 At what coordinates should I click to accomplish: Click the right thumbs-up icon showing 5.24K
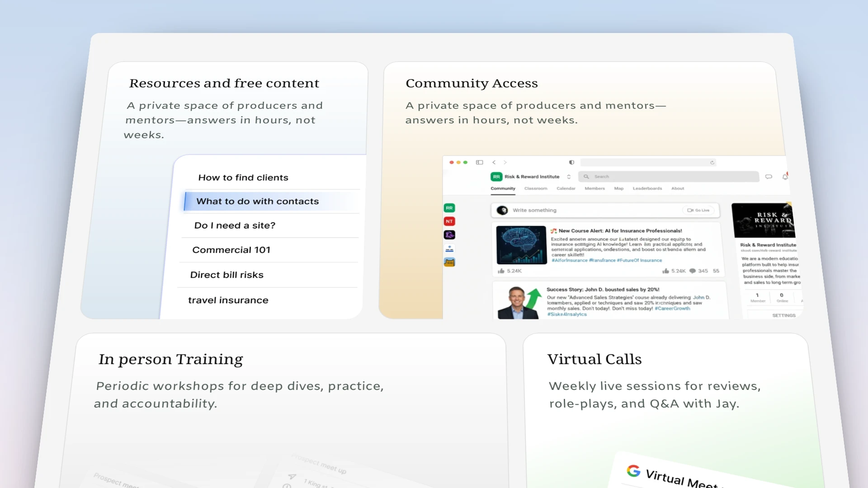tap(665, 271)
